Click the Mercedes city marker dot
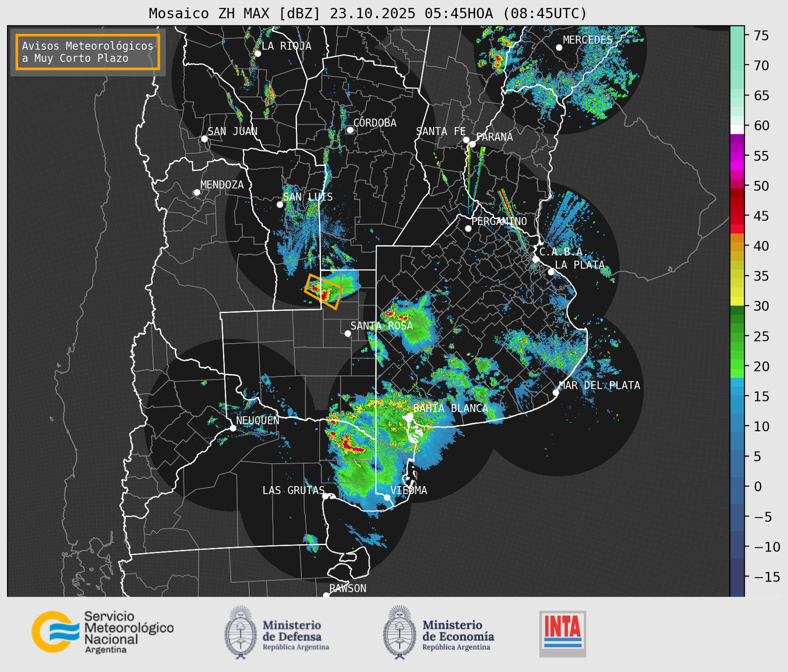 559,48
